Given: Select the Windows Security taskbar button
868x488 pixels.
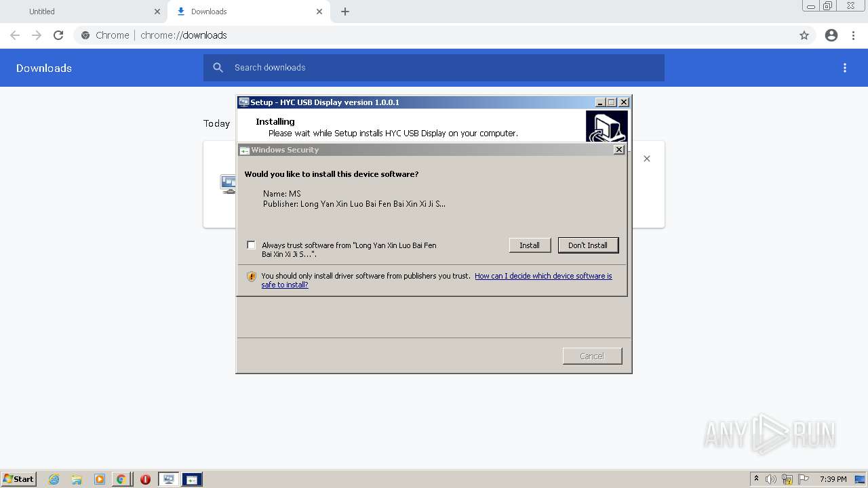Looking at the screenshot, I should pos(192,479).
